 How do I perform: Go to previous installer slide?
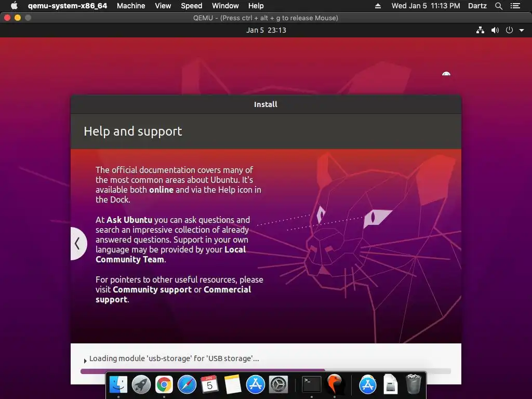(78, 243)
